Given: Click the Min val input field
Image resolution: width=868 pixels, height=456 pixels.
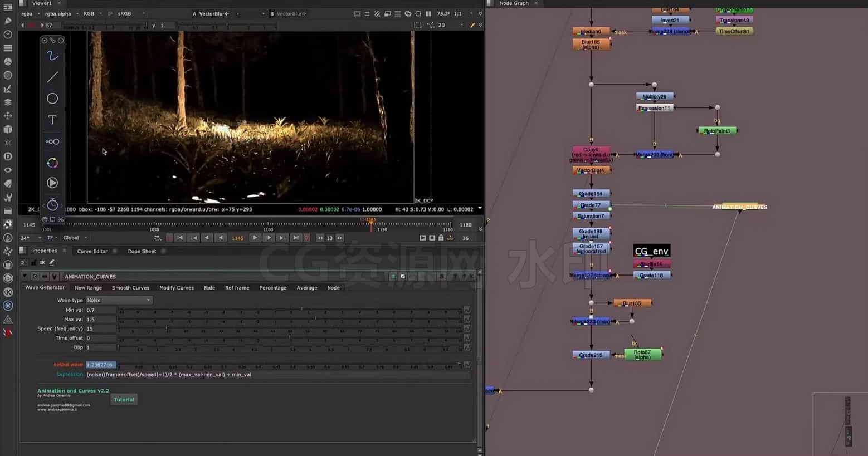Looking at the screenshot, I should tap(101, 310).
